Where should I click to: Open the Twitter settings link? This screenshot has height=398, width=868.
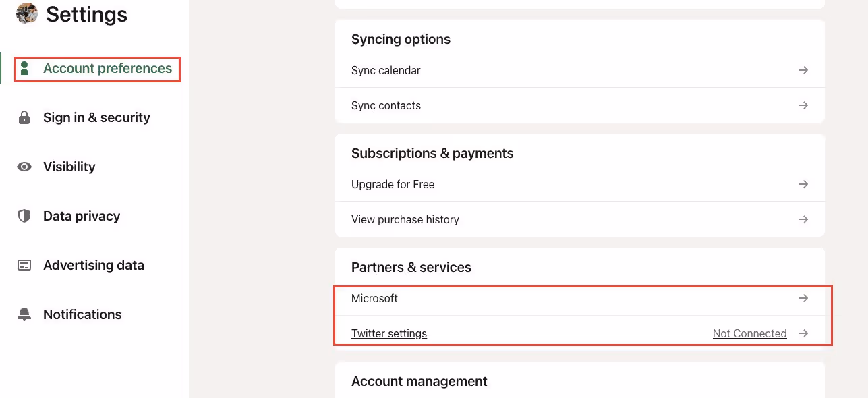389,333
